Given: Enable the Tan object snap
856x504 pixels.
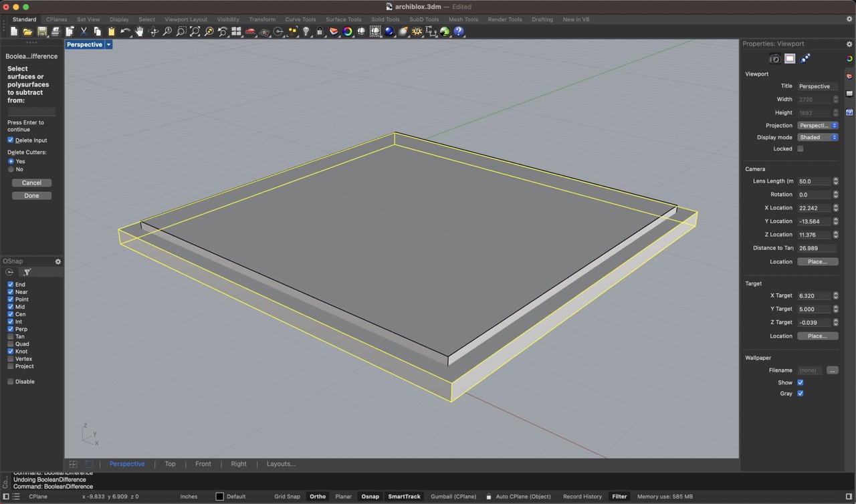Looking at the screenshot, I should pyautogui.click(x=11, y=336).
